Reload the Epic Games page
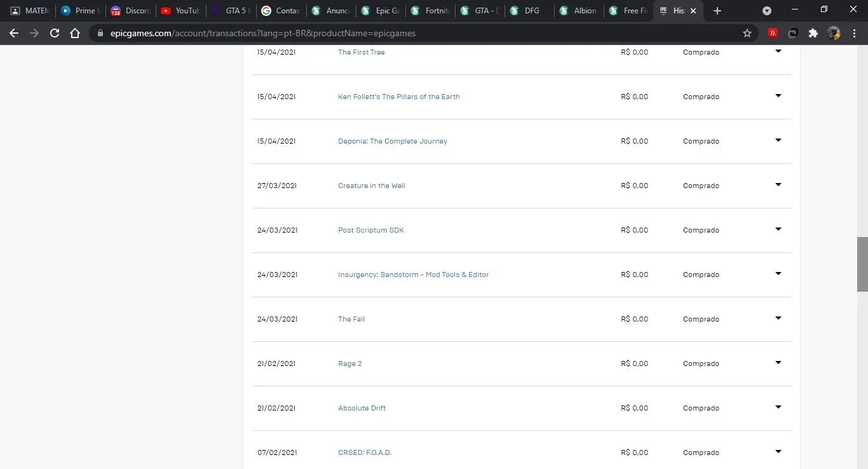The image size is (868, 469). 55,33
